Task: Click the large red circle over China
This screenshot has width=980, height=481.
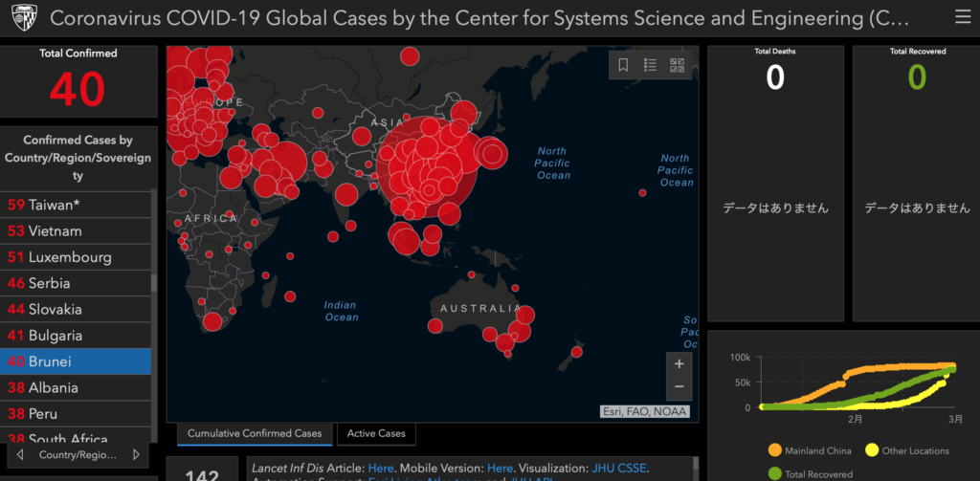Action: click(x=427, y=167)
